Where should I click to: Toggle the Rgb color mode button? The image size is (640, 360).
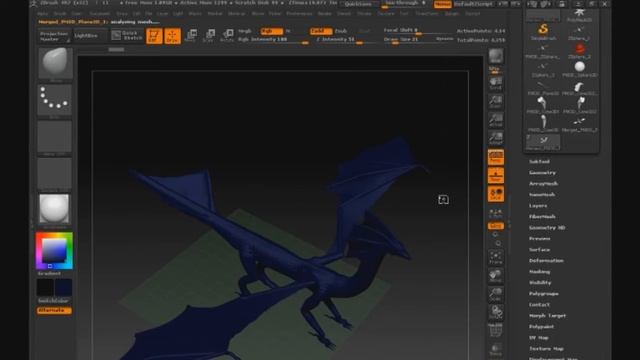[271, 31]
